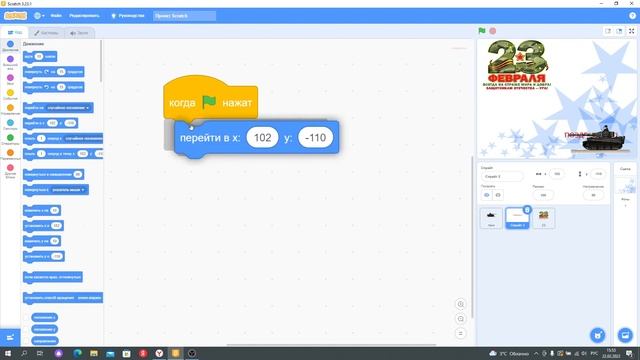
Task: Select the Движение blocks category
Action: point(10,46)
